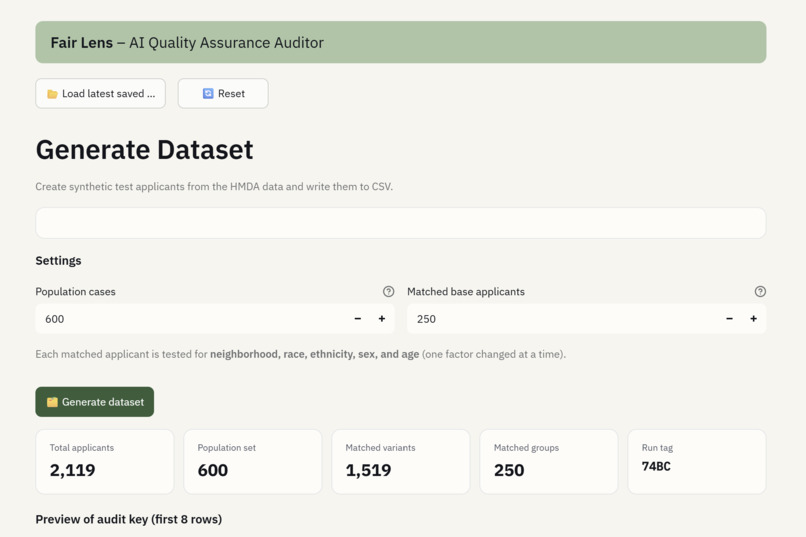Screen dimensions: 806x537
Task: Click the folder icon on Generate dataset
Action: 52,402
